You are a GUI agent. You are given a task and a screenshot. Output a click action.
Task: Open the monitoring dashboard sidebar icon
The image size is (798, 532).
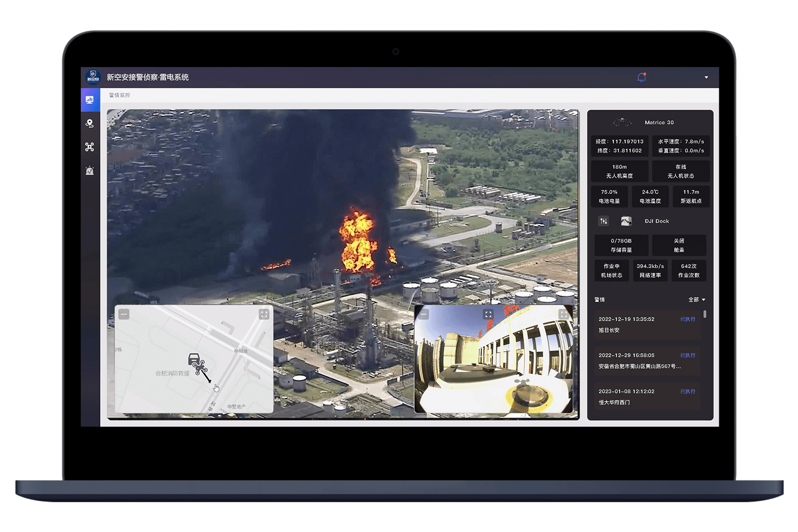pyautogui.click(x=89, y=100)
